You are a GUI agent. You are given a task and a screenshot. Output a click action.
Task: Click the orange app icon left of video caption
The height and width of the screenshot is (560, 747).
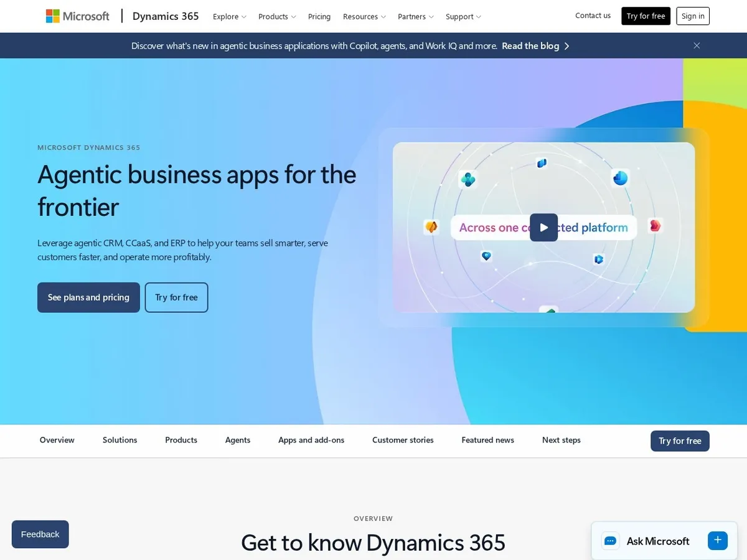[x=431, y=227]
